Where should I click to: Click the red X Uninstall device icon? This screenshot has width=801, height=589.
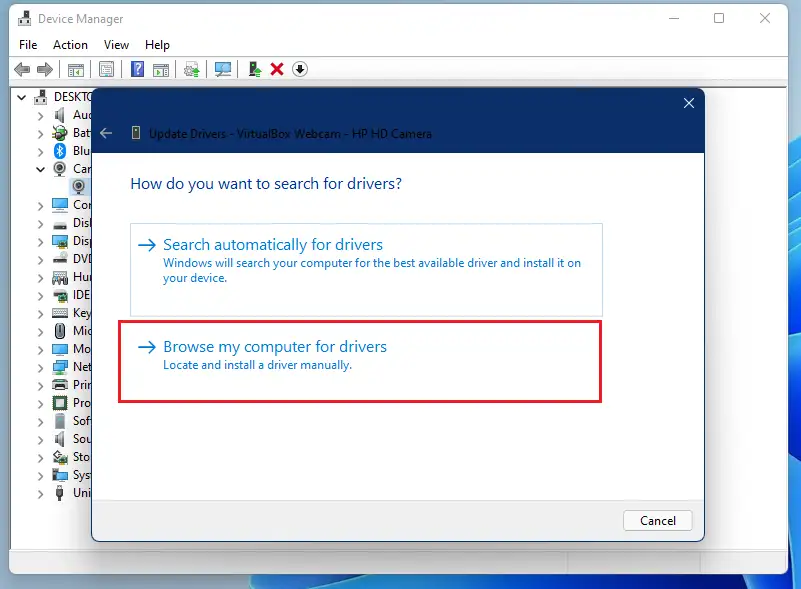tap(277, 69)
